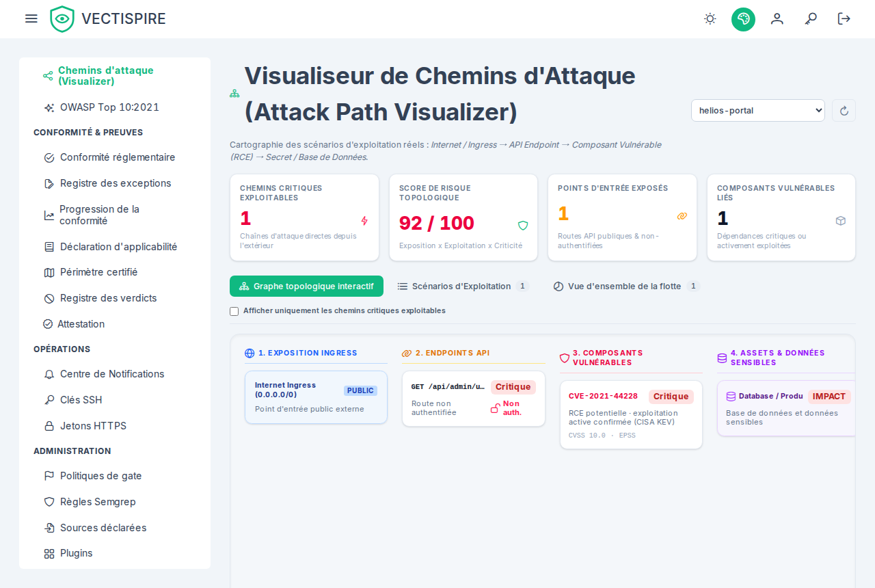
Task: Switch to Scénarios d'Exploitation tab
Action: point(463,286)
